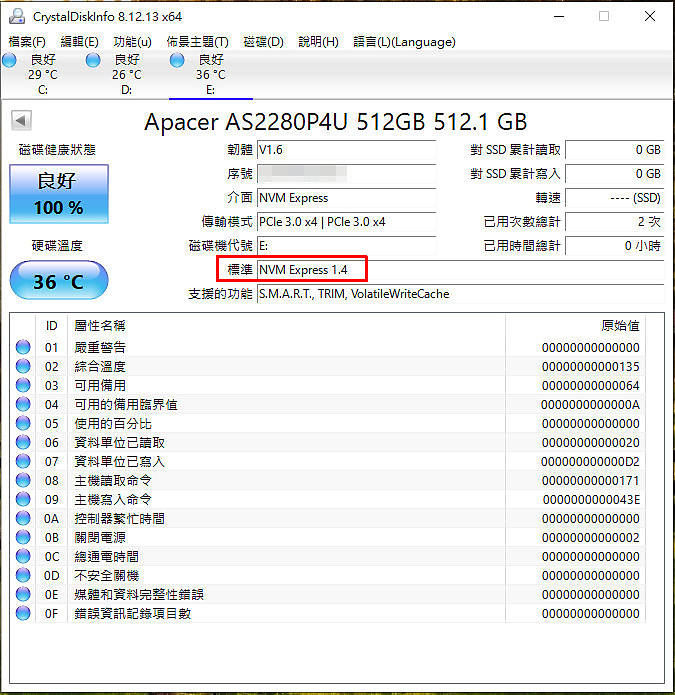Click raw value 0000000000171 for 主機讀取命令
675x695 pixels.
590,480
